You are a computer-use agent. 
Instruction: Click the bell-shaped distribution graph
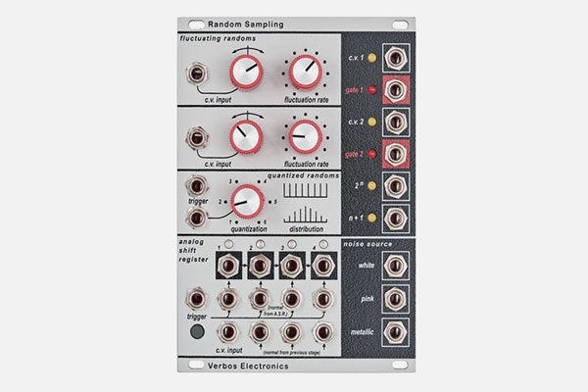(x=305, y=215)
